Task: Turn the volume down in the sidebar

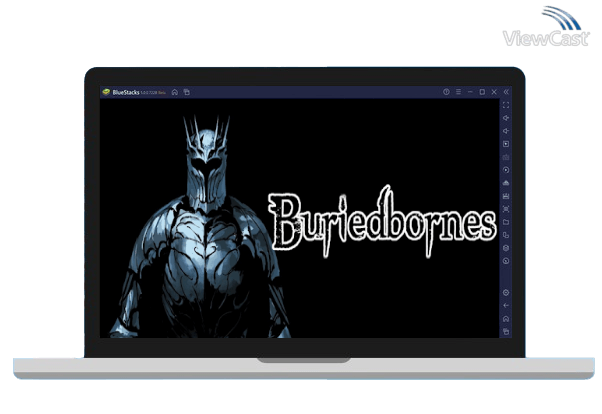Action: [506, 131]
